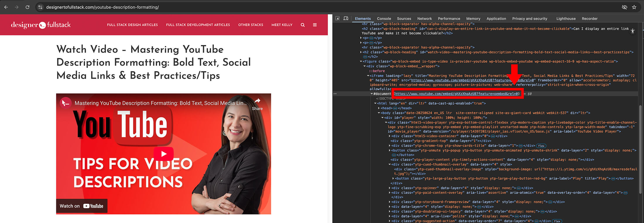
Task: Select the ytp-gradient-top div row
Action: 441,141
